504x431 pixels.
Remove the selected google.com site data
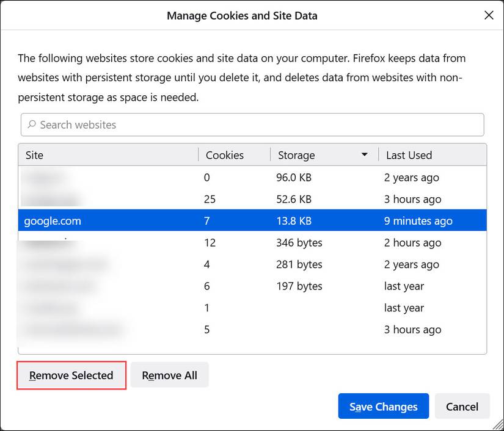point(71,374)
